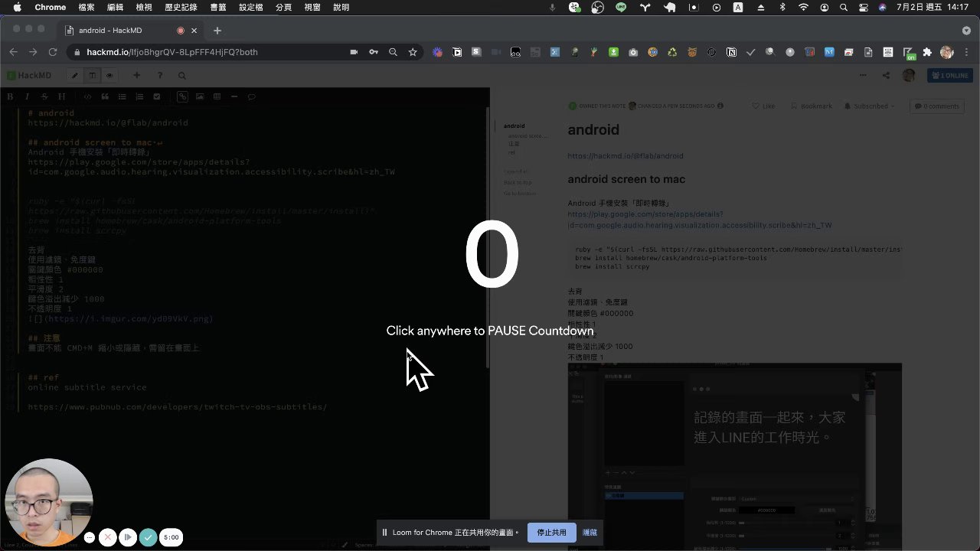Bookmark this note
Screen dimensions: 980x551
[811, 106]
